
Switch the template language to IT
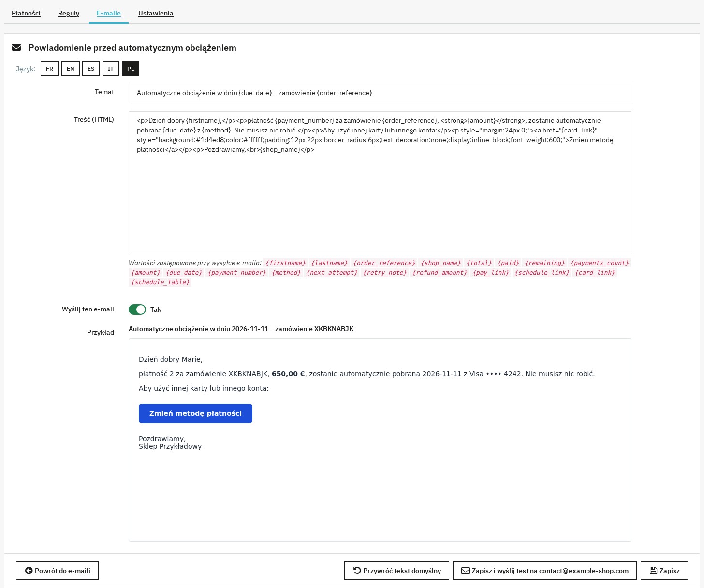click(111, 69)
